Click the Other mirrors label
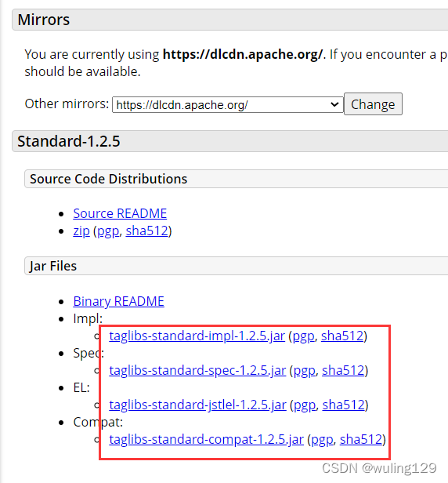 67,103
